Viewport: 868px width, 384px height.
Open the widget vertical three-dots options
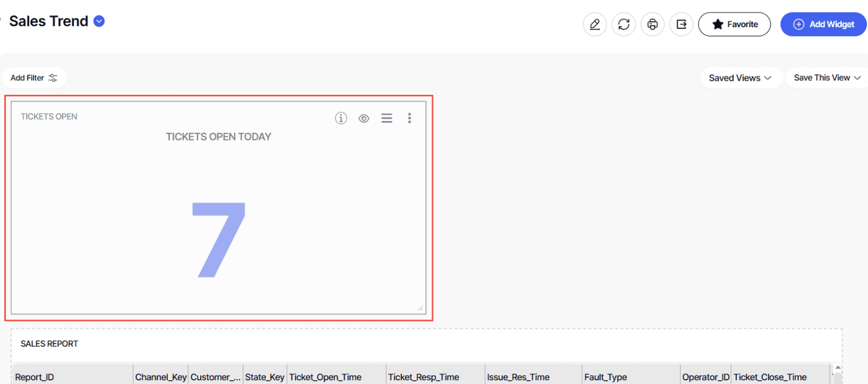[x=409, y=118]
